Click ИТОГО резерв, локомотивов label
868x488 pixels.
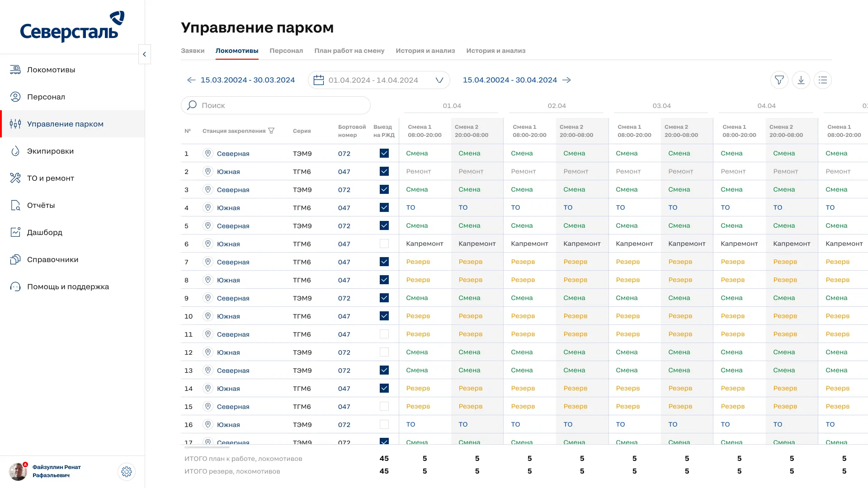tap(232, 471)
